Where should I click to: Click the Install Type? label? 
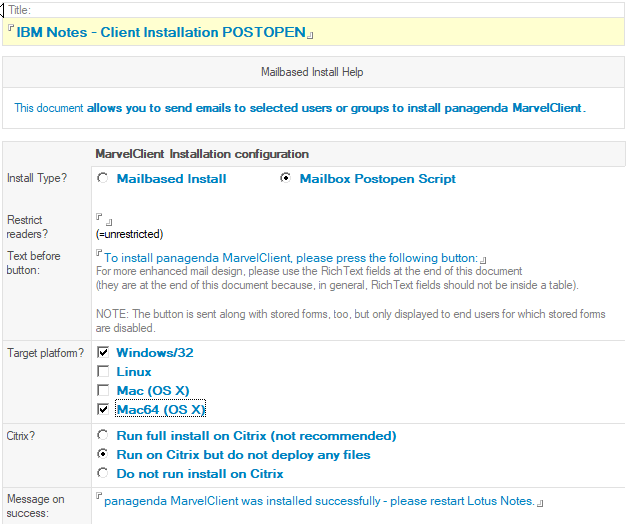tap(37, 178)
